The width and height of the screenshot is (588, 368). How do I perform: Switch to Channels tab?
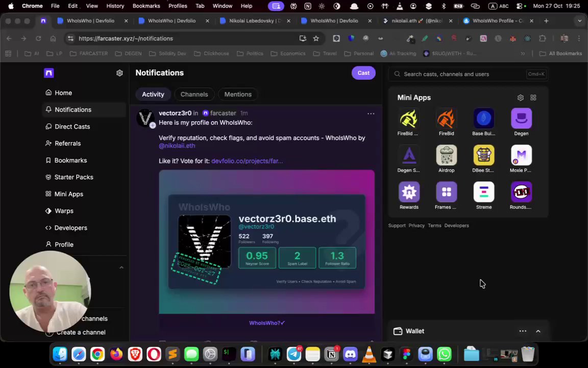[x=194, y=94]
